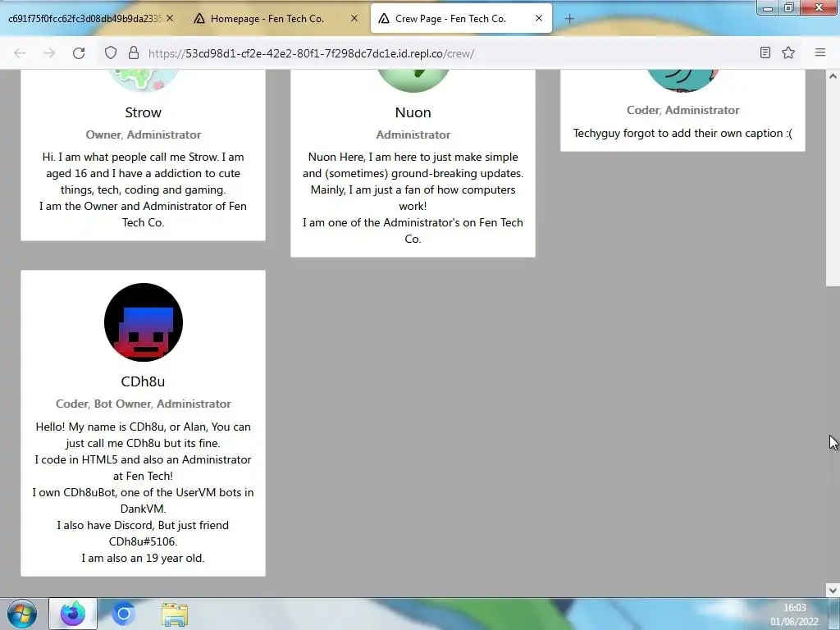This screenshot has height=630, width=840.
Task: Click CDh8u's pixel face avatar
Action: [143, 322]
